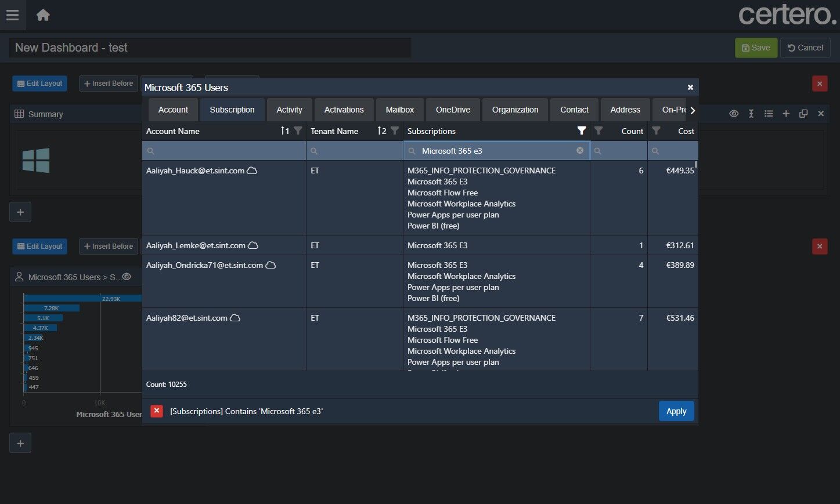
Task: Switch to the Mailbox tab
Action: click(399, 110)
